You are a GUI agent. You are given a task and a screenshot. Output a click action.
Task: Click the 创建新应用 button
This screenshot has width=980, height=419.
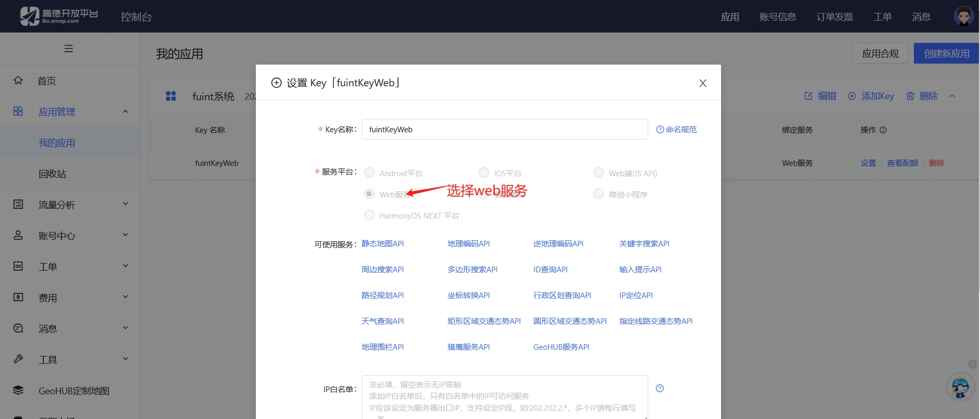946,53
